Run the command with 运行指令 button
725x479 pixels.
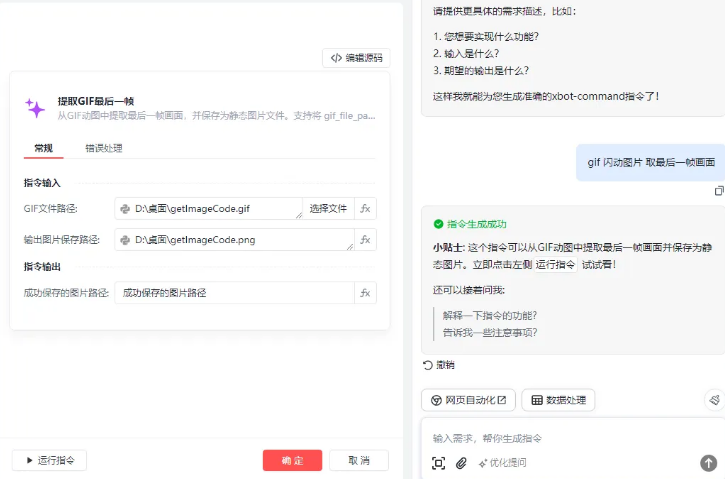(49, 461)
